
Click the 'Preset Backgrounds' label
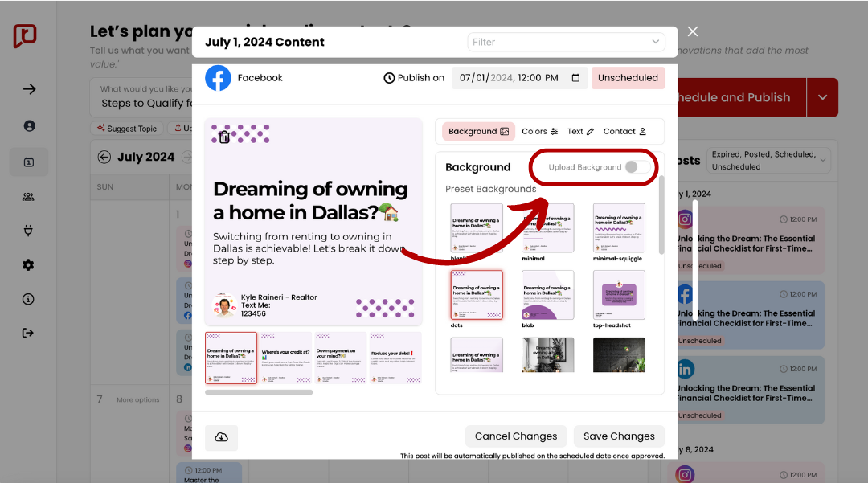[490, 189]
